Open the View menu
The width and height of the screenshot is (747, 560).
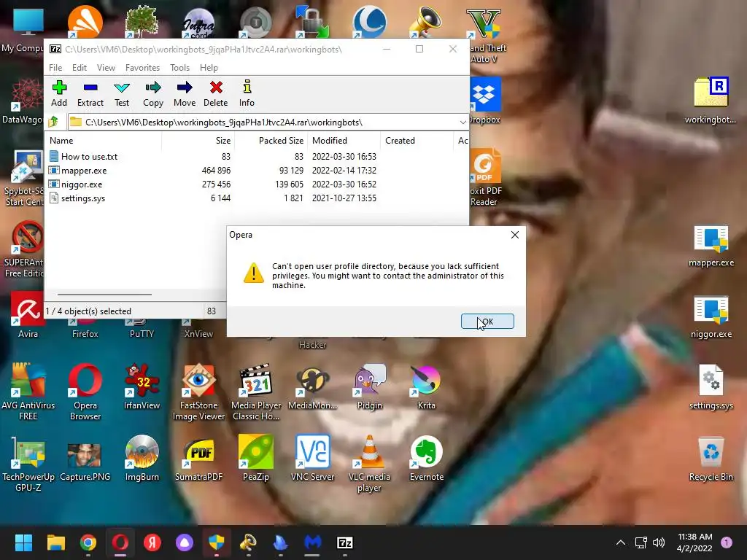[x=106, y=68]
